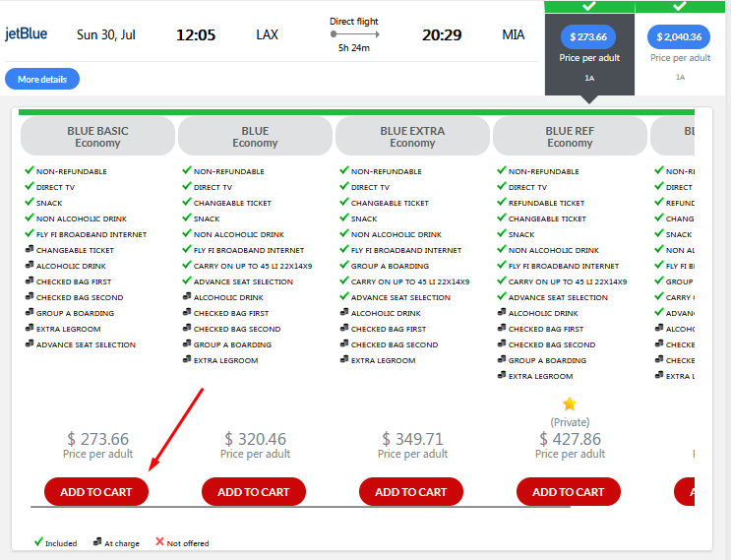Click check beside Advance Seat Selection in Blue column

(x=187, y=280)
